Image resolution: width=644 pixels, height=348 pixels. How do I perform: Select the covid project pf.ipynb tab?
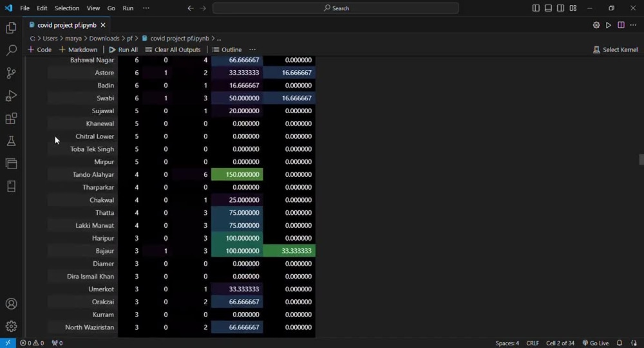click(67, 25)
